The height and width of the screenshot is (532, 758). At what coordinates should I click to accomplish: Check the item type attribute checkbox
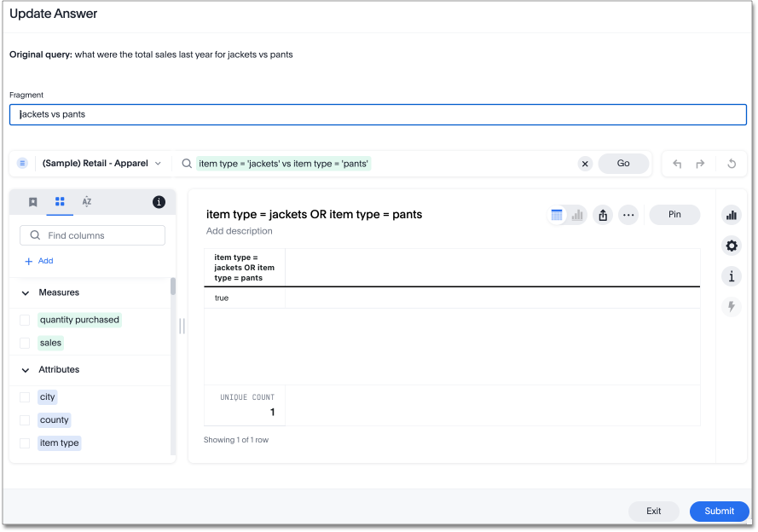pyautogui.click(x=25, y=442)
